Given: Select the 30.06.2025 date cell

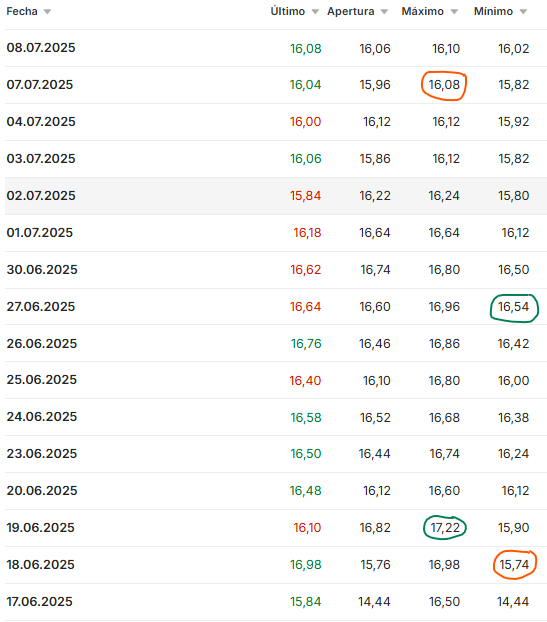Looking at the screenshot, I should pos(42,270).
